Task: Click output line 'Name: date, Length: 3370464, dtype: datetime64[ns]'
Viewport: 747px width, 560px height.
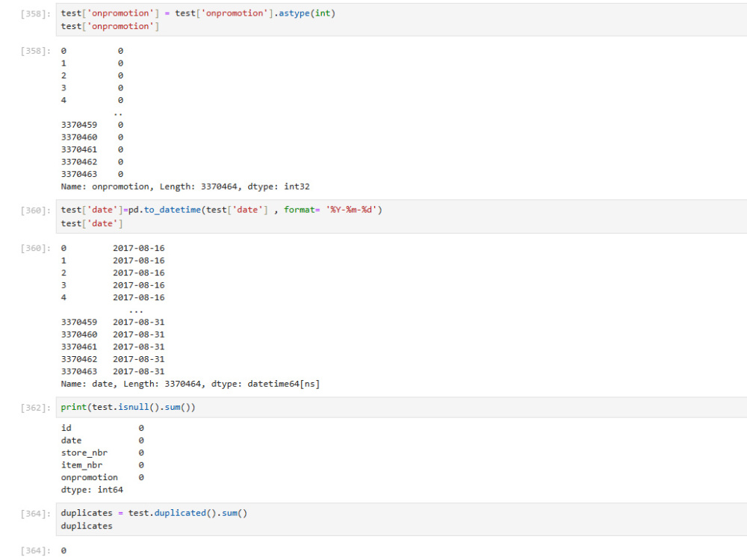Action: (x=190, y=384)
